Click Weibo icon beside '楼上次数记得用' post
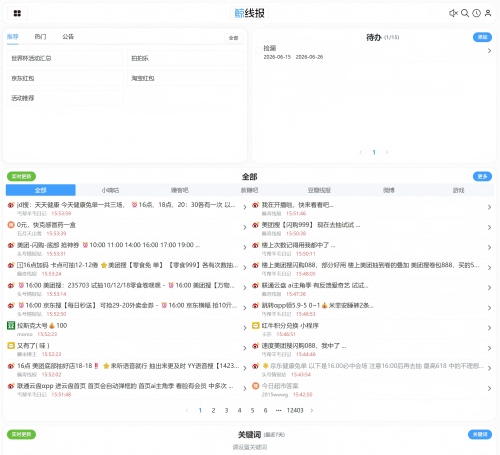This screenshot has width=500, height=455. coord(255,245)
